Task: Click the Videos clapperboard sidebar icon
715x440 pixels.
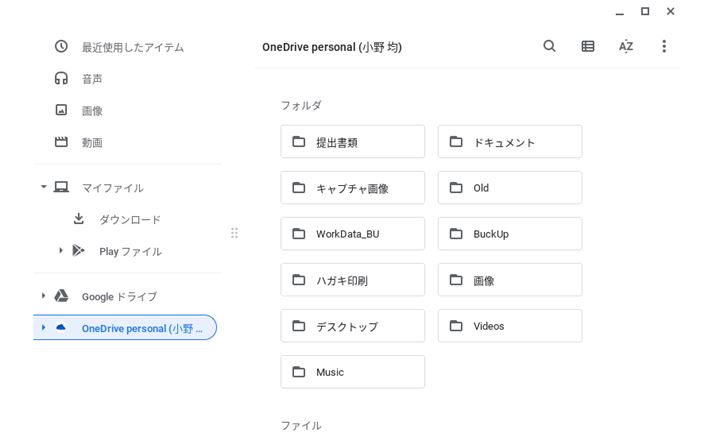Action: click(61, 142)
